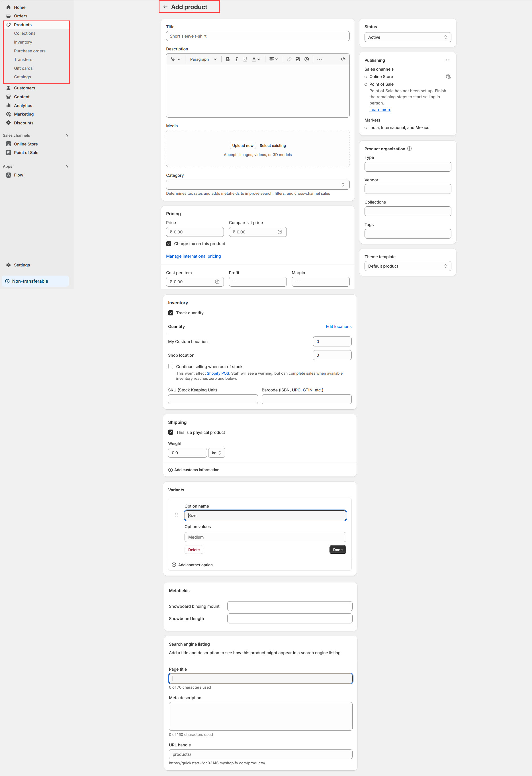Image resolution: width=532 pixels, height=776 pixels.
Task: Click the Upload new button
Action: 243,145
